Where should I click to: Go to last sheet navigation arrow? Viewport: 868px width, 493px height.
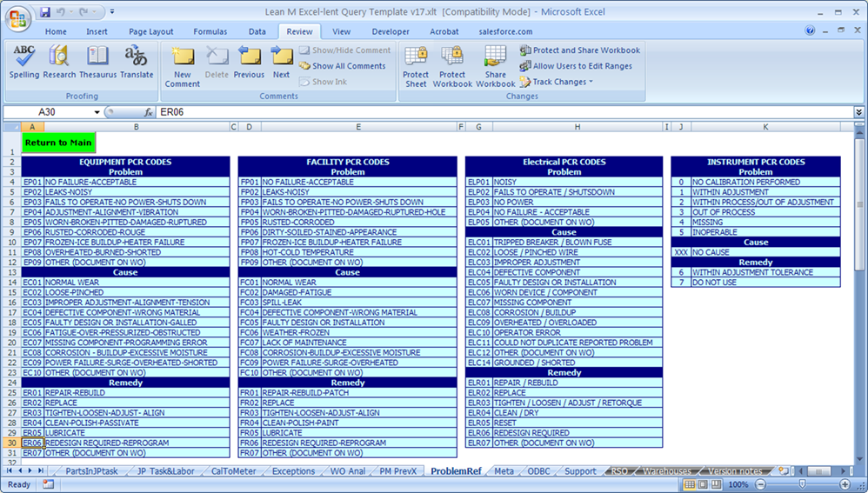tap(40, 470)
